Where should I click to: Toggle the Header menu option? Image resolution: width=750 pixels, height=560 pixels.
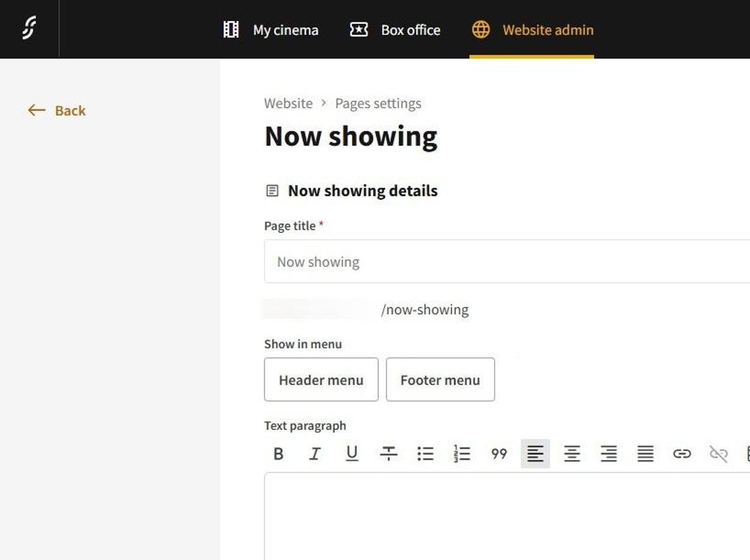click(321, 380)
